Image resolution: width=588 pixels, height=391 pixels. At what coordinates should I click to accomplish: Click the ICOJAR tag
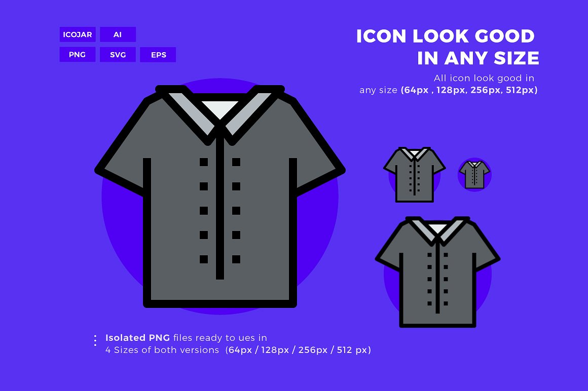click(x=78, y=34)
